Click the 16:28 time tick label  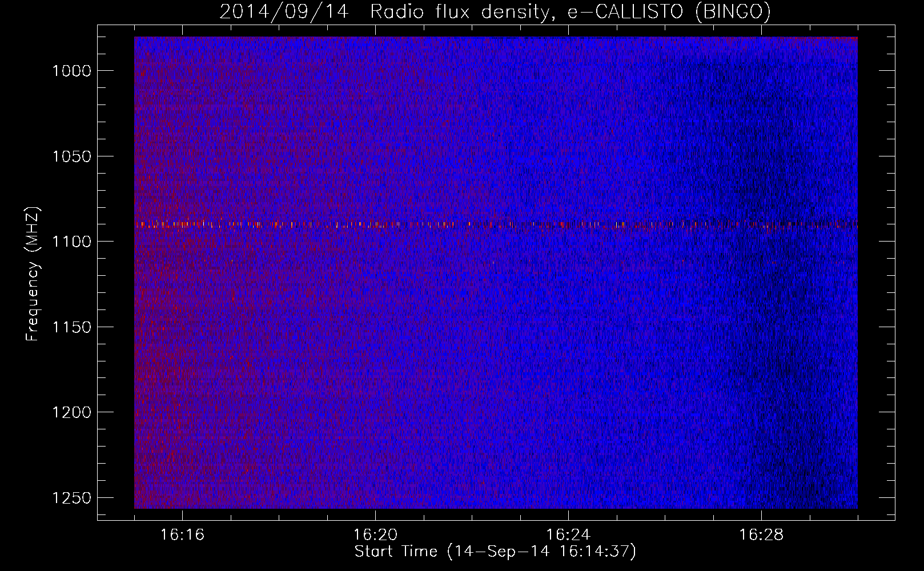point(761,535)
